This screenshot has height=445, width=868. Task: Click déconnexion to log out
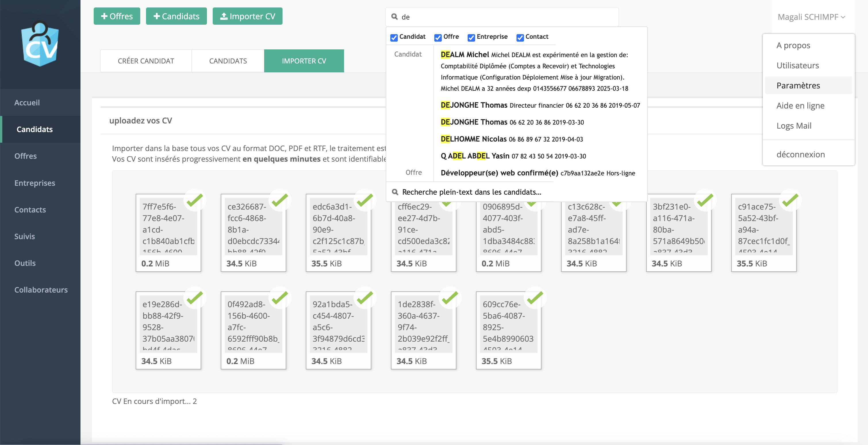click(802, 154)
